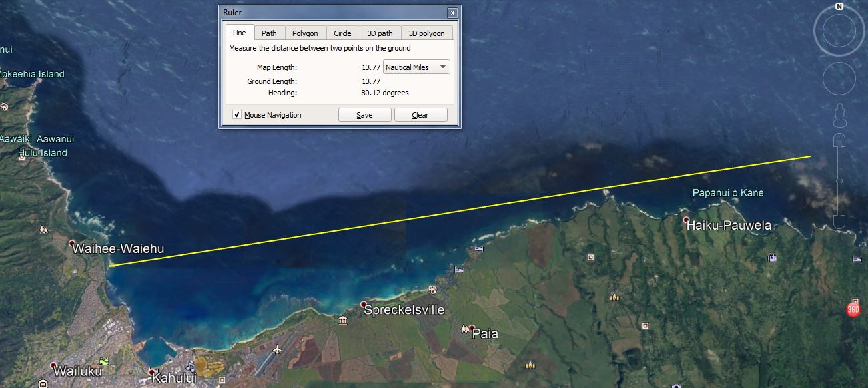Click the red placemark at Haiku-Pauwela
The image size is (868, 388).
tap(685, 218)
